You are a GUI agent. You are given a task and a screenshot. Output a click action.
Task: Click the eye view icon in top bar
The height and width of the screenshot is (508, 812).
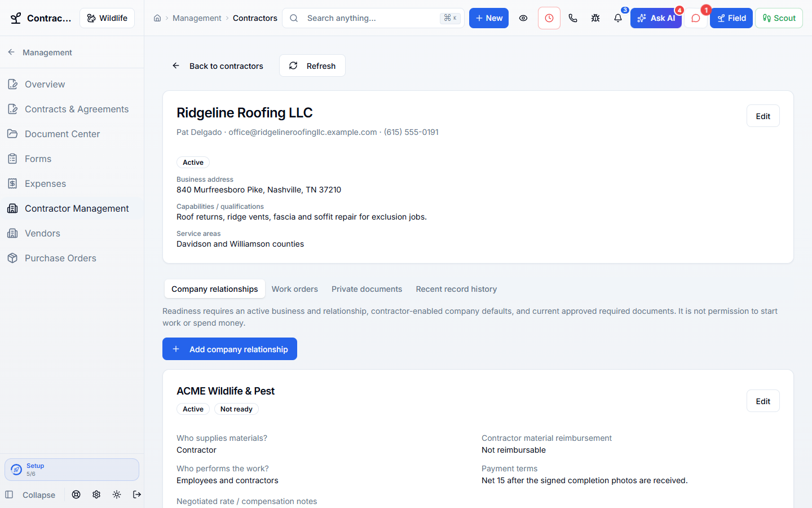(x=523, y=18)
